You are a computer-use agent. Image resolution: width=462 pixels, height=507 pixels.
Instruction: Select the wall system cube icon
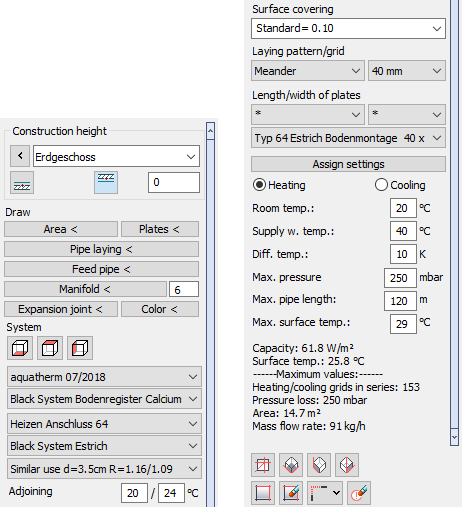click(x=80, y=348)
